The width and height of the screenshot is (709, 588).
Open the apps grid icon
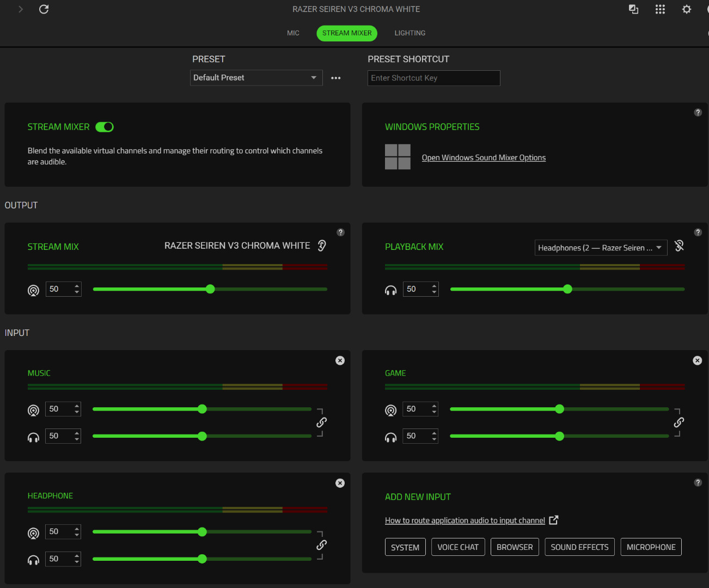(660, 9)
